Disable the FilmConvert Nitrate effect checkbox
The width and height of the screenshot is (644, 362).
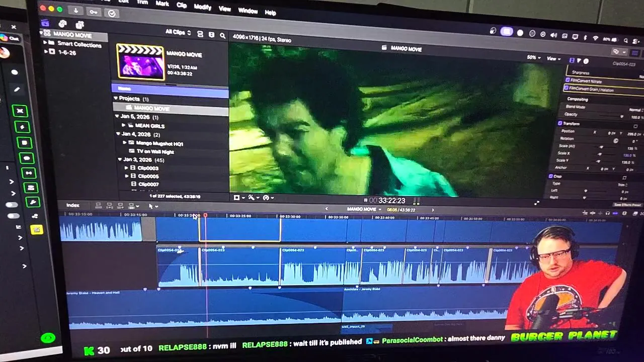pyautogui.click(x=568, y=80)
